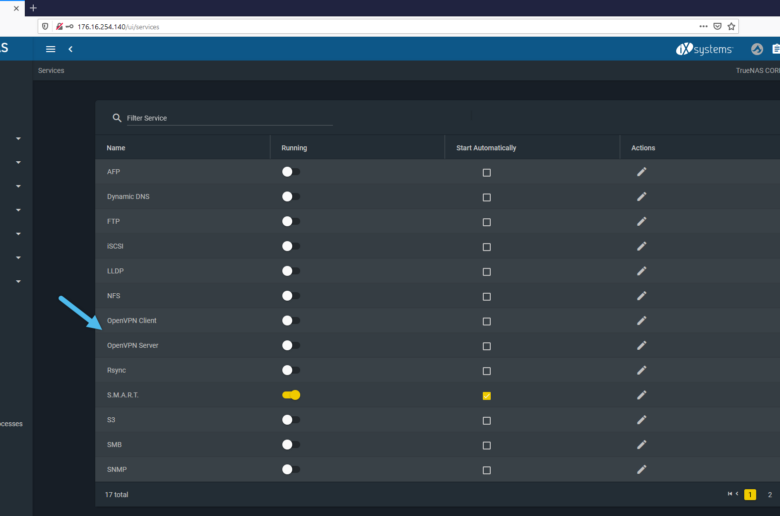
Task: Click the 17 total count label
Action: pyautogui.click(x=116, y=495)
